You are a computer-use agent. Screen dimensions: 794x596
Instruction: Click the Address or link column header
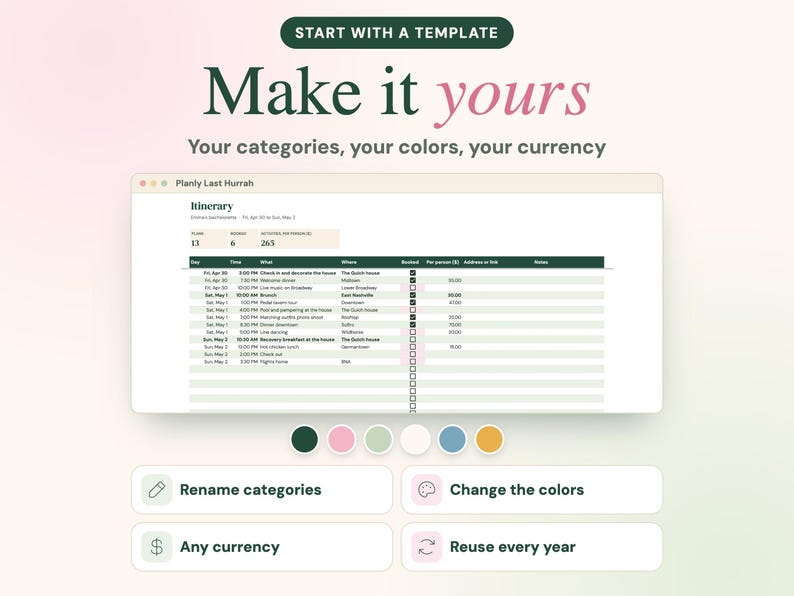coord(481,262)
